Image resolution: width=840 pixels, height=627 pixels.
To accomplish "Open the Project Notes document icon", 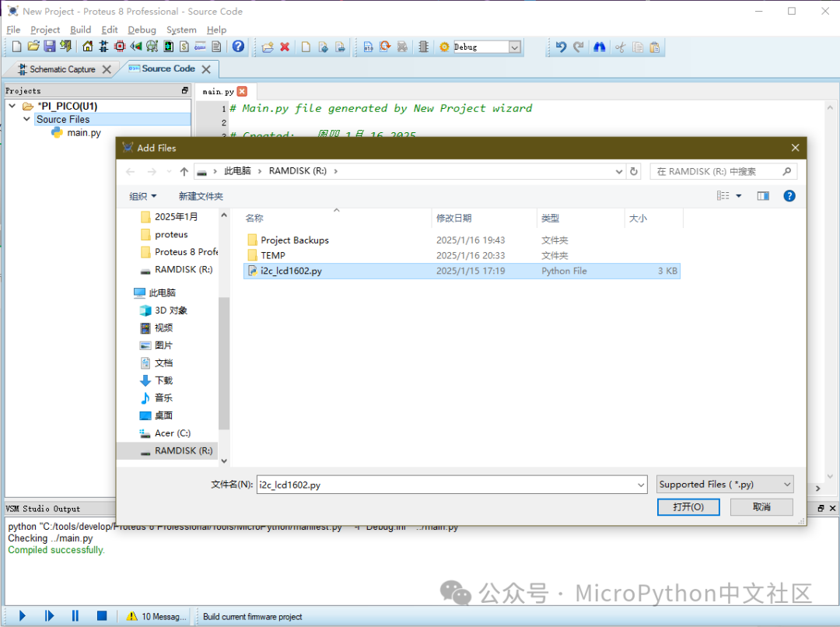I will point(216,47).
